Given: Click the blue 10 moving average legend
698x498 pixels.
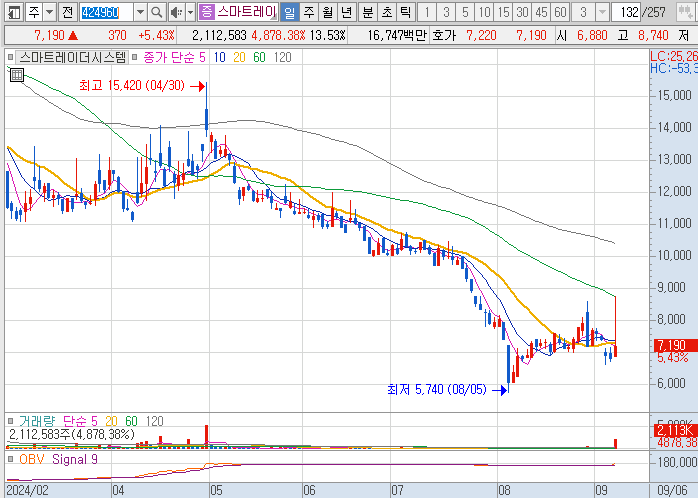Looking at the screenshot, I should (x=219, y=57).
